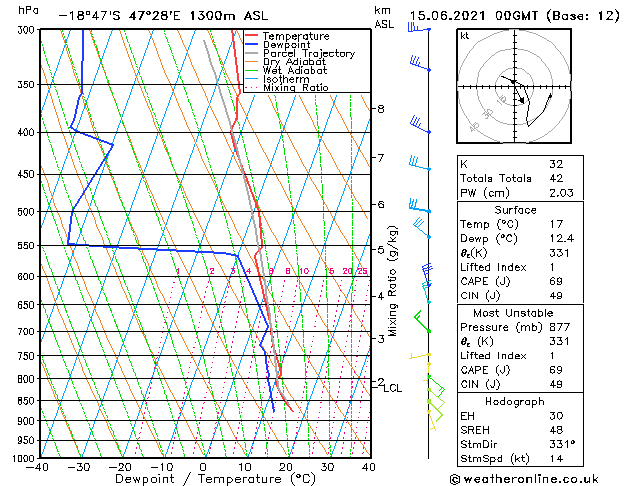Click the surface temperature value "17"
Image resolution: width=629 pixels, height=486 pixels.
pyautogui.click(x=556, y=224)
